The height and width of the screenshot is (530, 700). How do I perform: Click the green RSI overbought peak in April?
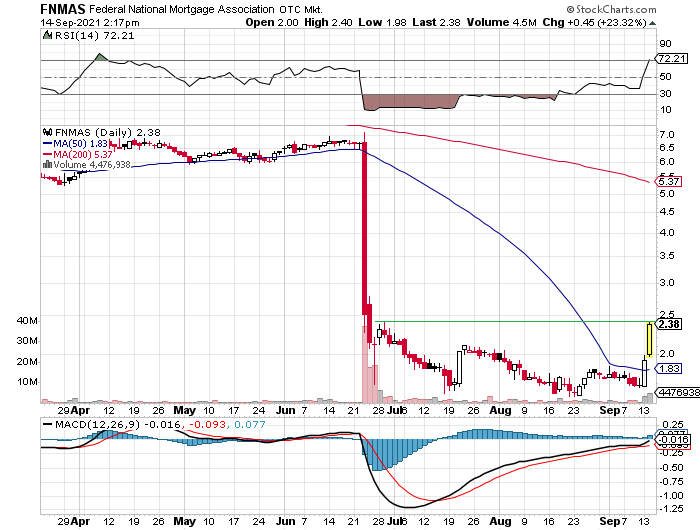101,57
